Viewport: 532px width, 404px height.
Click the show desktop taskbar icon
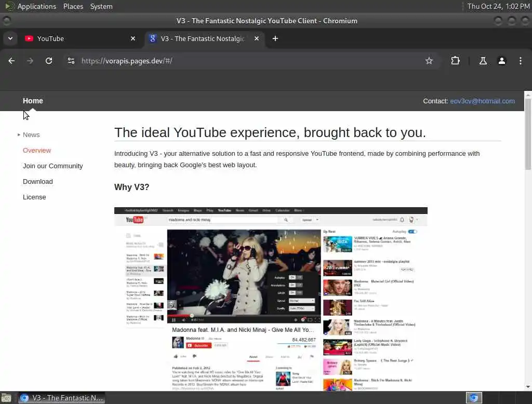point(6,398)
